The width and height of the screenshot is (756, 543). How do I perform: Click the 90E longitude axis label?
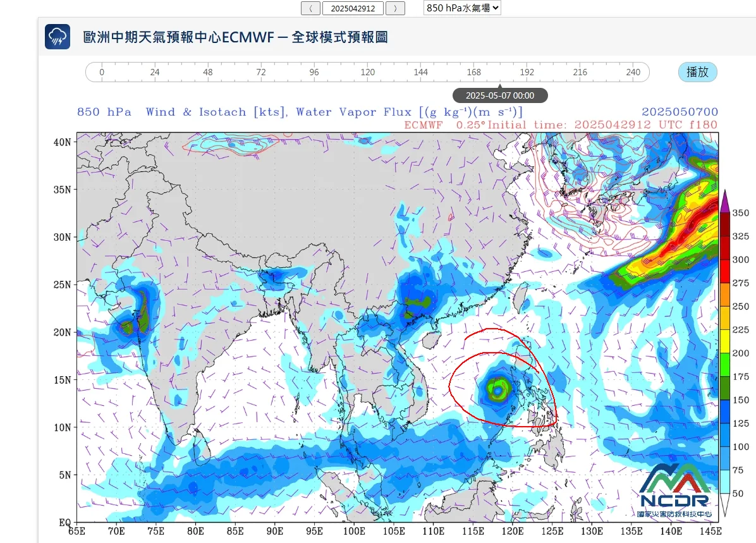pyautogui.click(x=275, y=531)
